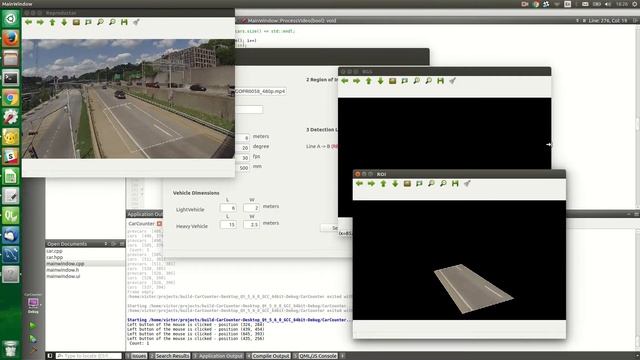Screen dimensions: 640x360
Task: Zoom in within the Reproductor window toolbar
Action: (100, 22)
